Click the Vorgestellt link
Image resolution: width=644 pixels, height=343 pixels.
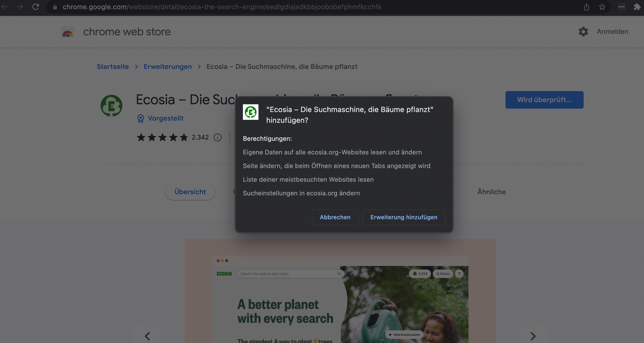coord(166,118)
